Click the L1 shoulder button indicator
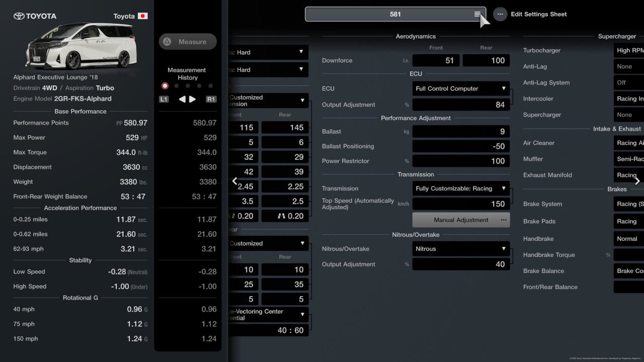Viewport: 644px width, 362px height. coord(164,99)
